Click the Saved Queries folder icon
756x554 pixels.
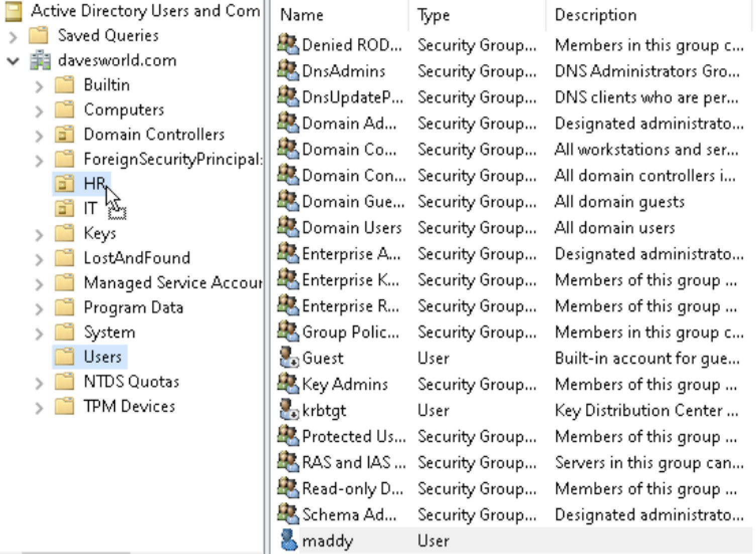39,36
